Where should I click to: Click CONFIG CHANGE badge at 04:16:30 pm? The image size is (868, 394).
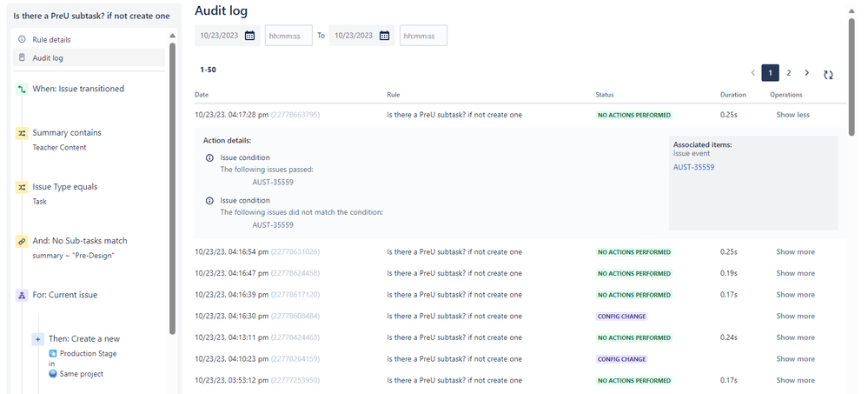point(621,317)
